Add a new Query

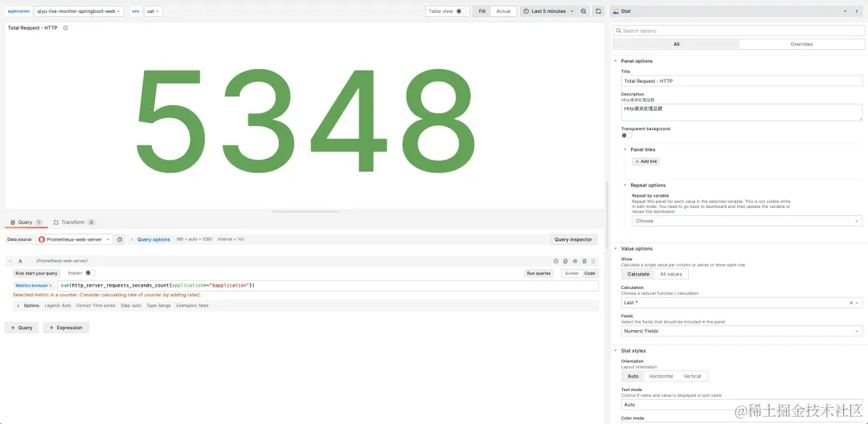tap(23, 328)
